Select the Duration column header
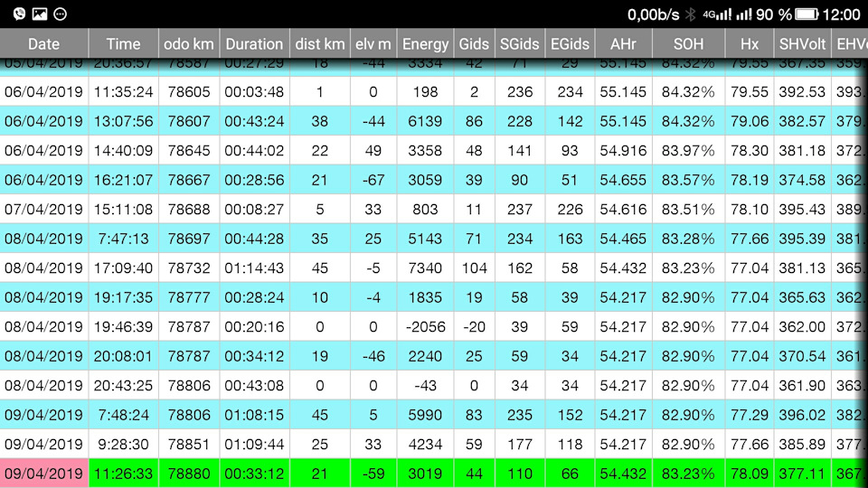Screen dimensions: 868x488 254,43
